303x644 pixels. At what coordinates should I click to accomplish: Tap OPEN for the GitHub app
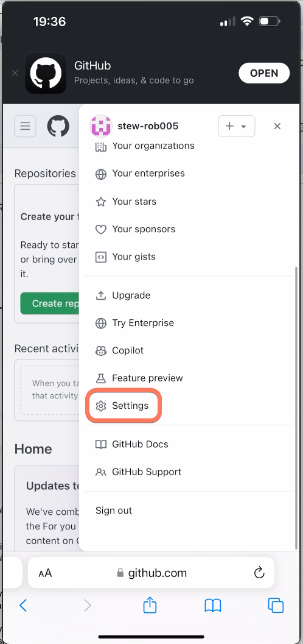tap(264, 73)
